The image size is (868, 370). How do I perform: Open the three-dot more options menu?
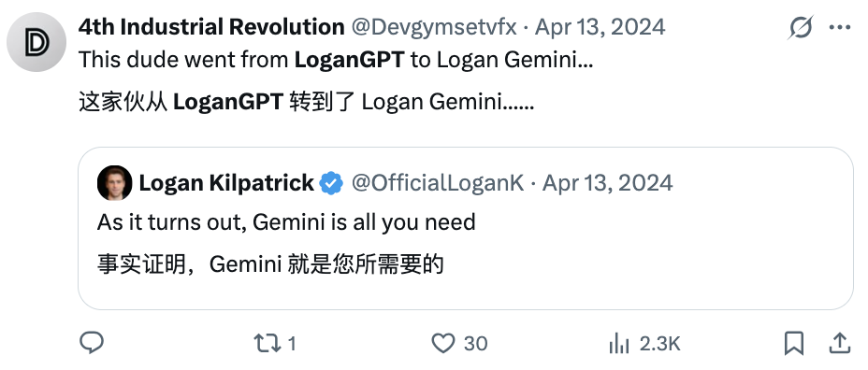pyautogui.click(x=840, y=27)
